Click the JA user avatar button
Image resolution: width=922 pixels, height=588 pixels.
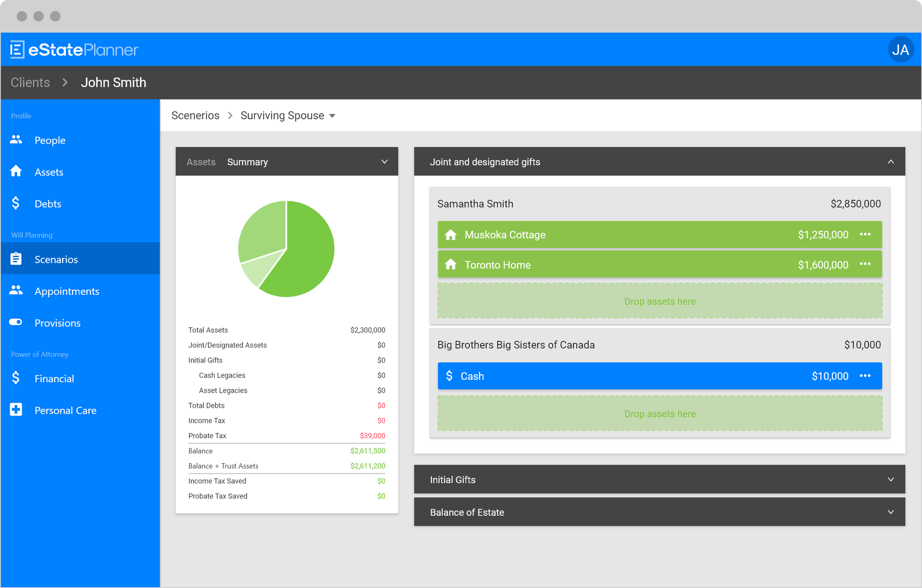(901, 49)
